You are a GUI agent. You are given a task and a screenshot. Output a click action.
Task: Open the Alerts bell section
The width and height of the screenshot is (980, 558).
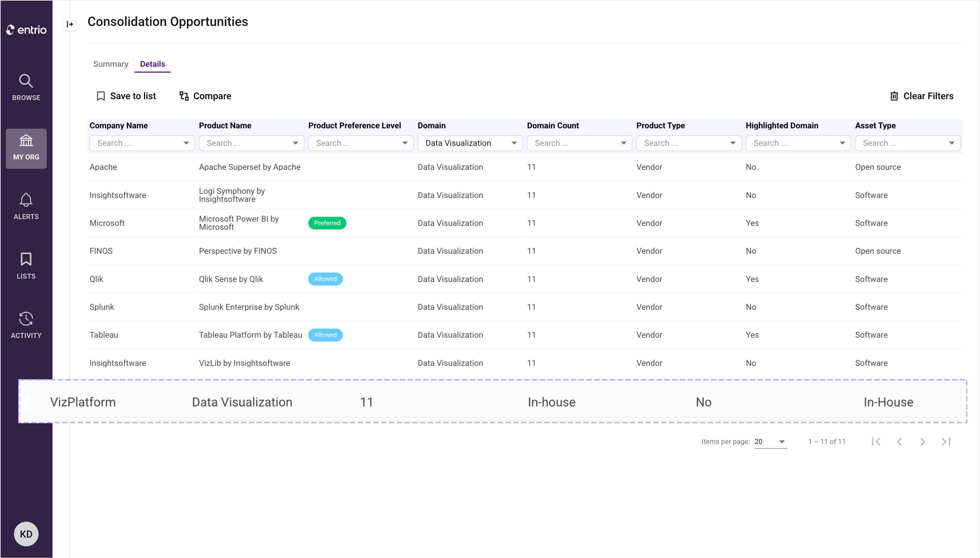click(x=26, y=206)
